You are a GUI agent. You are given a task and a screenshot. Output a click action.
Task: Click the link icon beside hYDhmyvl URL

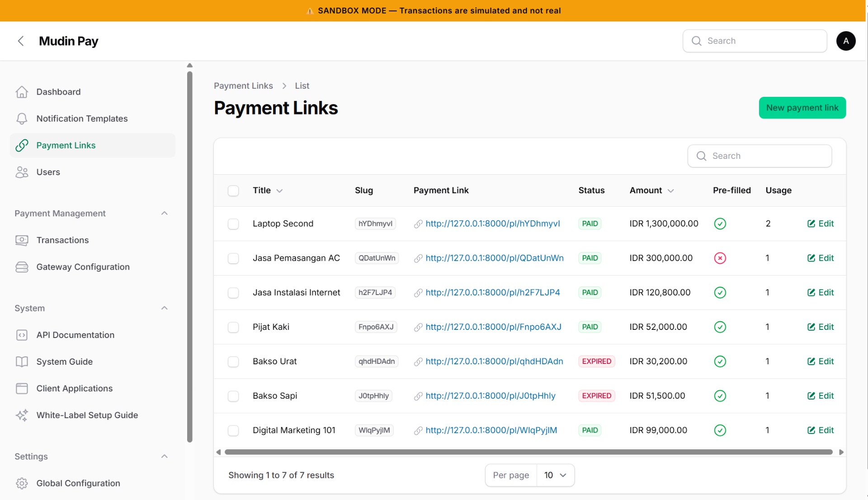pos(418,224)
